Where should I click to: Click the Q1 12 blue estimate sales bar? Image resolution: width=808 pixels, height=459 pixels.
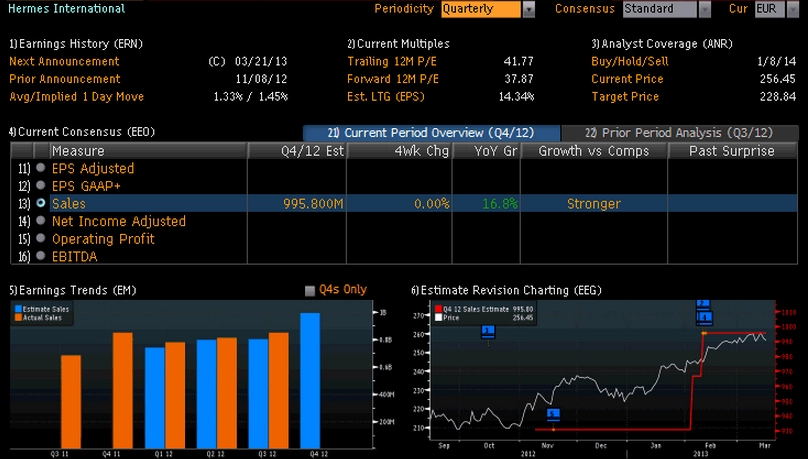(155, 398)
